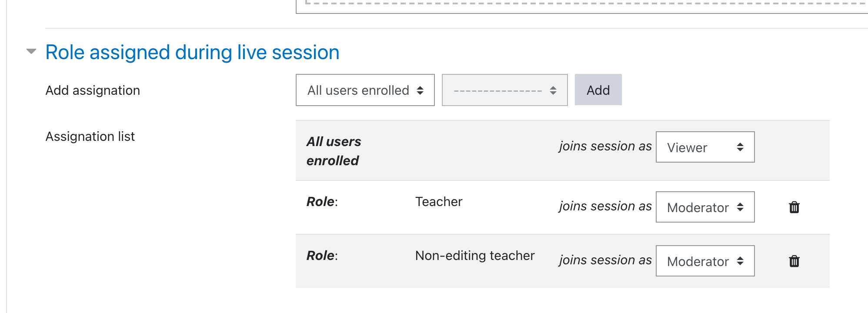Change Teacher's Moderator dropdown

(705, 207)
